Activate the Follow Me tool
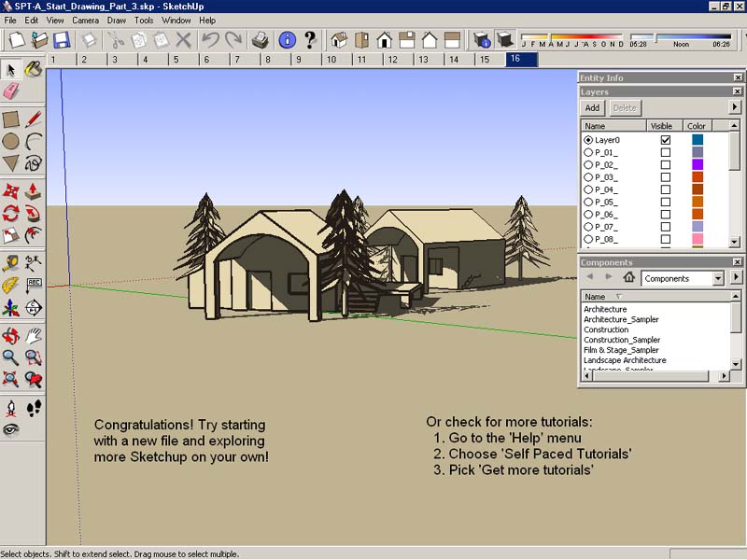 click(x=33, y=213)
